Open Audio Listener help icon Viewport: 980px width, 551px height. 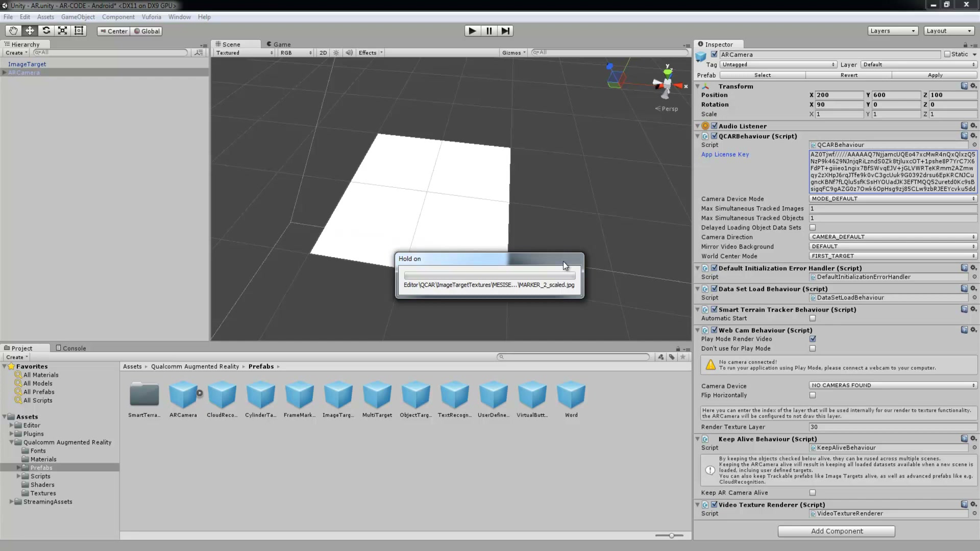(x=964, y=126)
